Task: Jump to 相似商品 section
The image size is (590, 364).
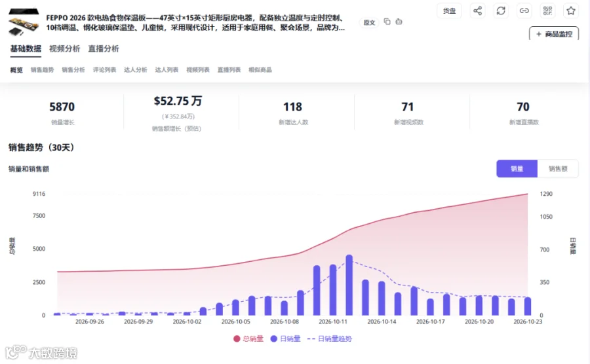Action: pos(260,70)
